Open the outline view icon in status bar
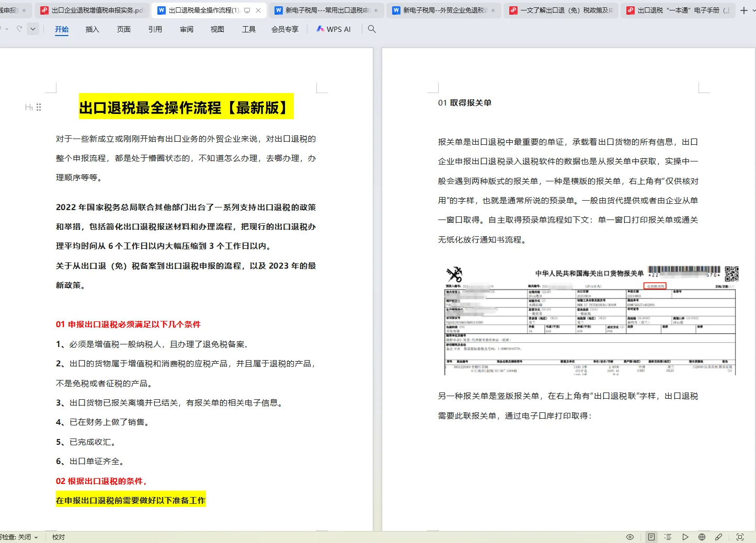 (668, 537)
